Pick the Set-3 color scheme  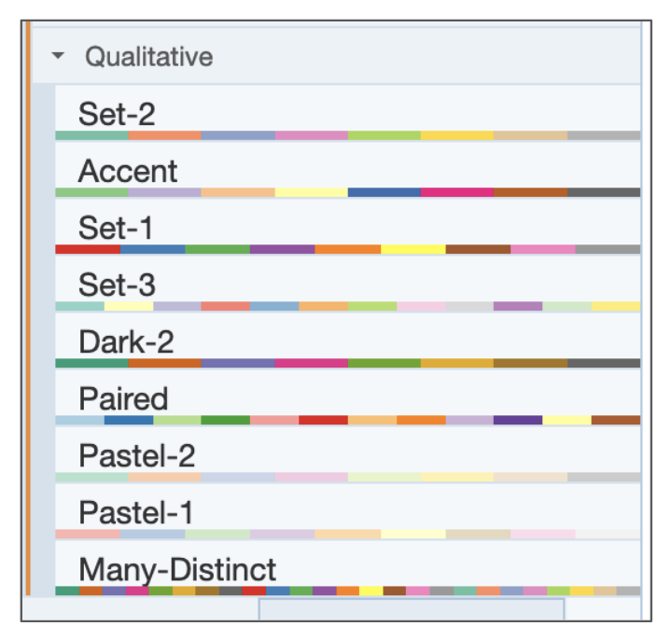(117, 285)
